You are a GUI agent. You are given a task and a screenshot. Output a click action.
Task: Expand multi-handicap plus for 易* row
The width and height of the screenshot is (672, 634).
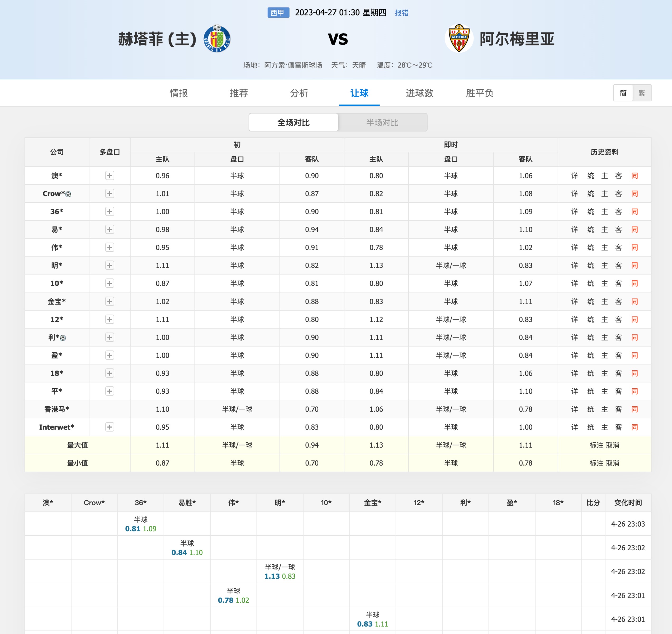(x=110, y=229)
